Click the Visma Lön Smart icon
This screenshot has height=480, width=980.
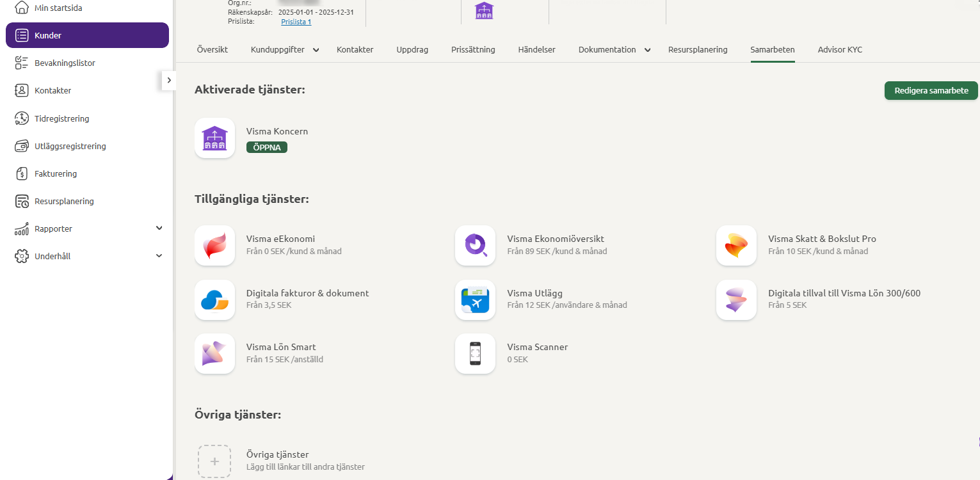tap(215, 353)
